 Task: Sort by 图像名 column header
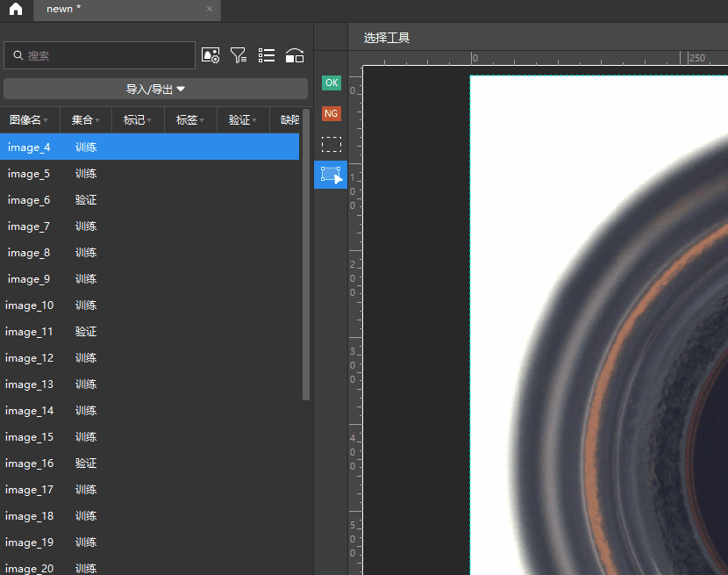tap(29, 120)
